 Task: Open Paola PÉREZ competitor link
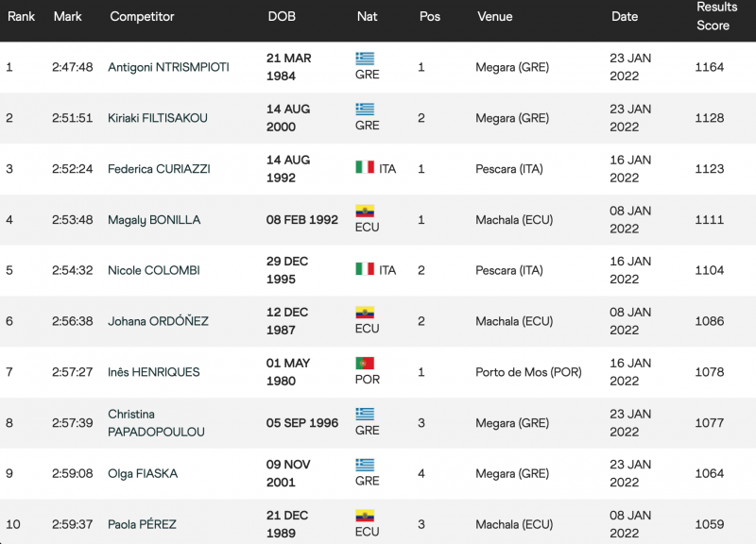tap(142, 524)
